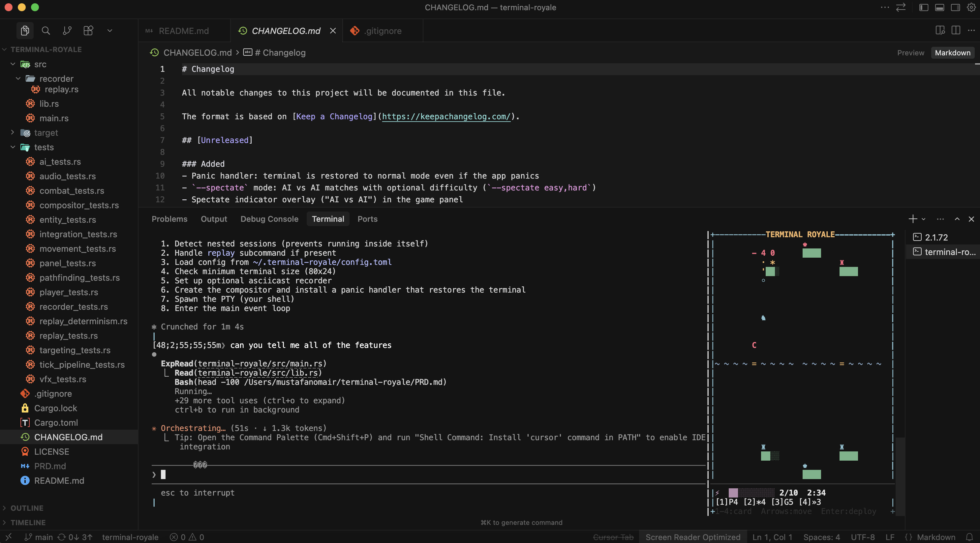Open the Source Control view icon
This screenshot has width=980, height=543.
tap(67, 30)
